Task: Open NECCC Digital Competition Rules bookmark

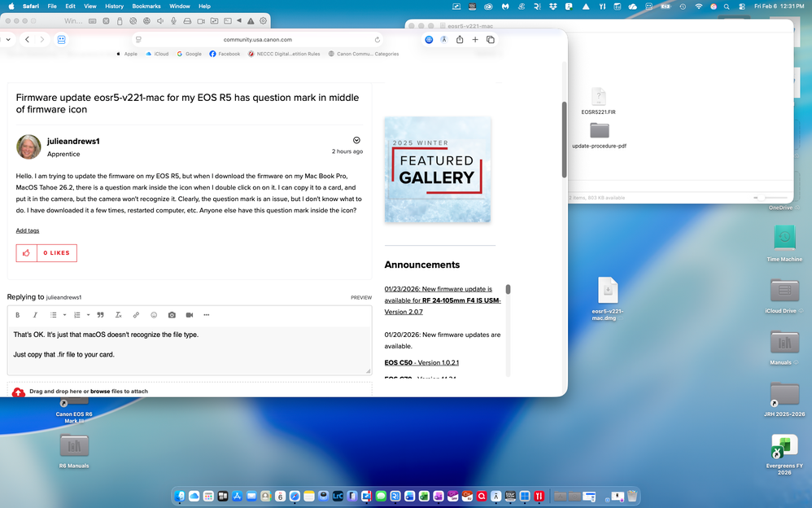Action: [x=284, y=54]
